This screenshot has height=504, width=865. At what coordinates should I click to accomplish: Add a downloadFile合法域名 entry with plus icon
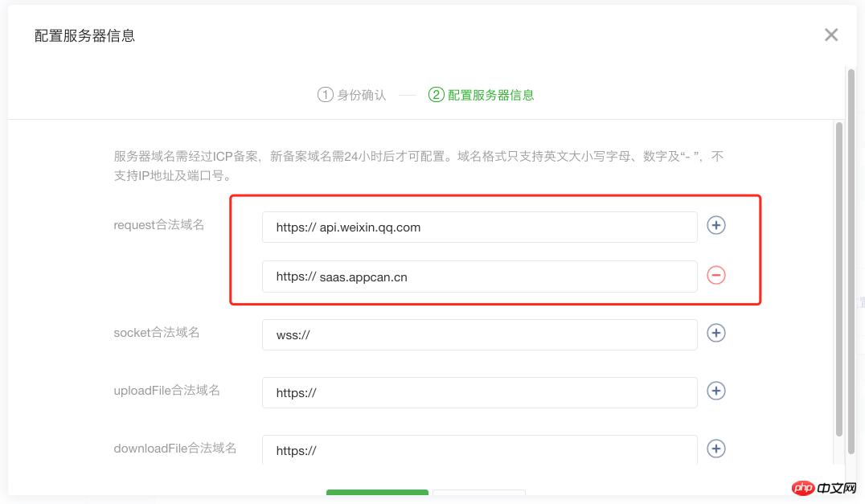pos(716,449)
